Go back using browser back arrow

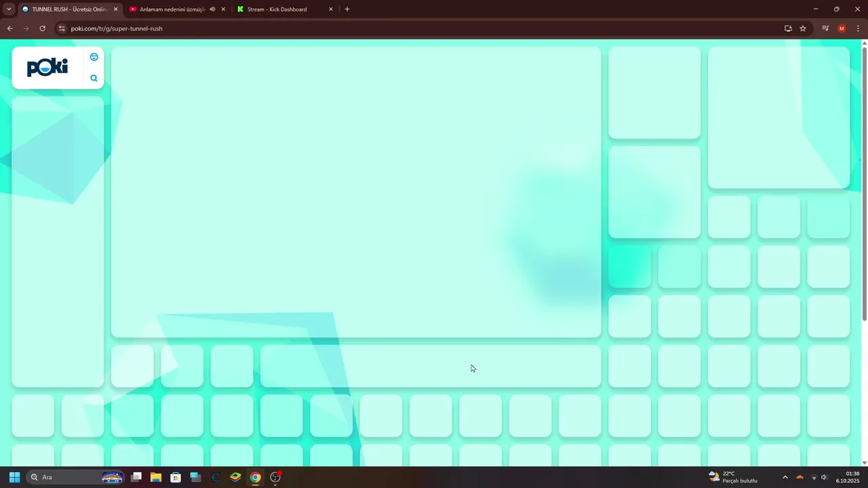[9, 28]
